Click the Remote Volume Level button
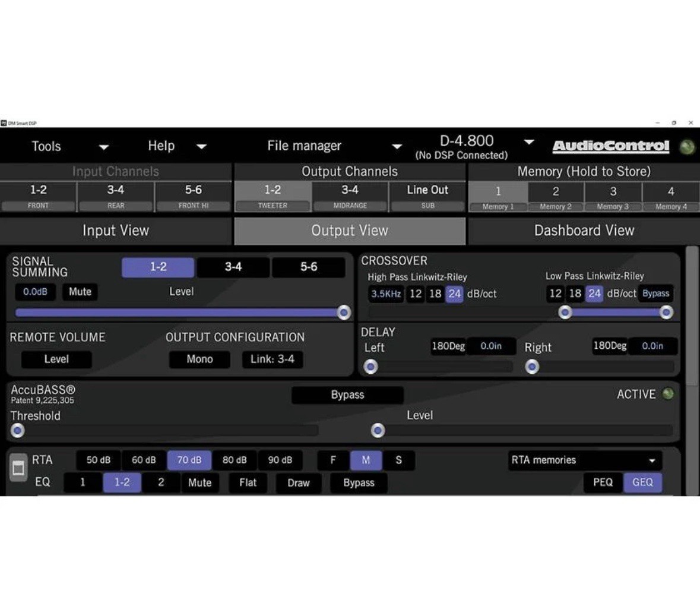The width and height of the screenshot is (700, 593). point(56,359)
